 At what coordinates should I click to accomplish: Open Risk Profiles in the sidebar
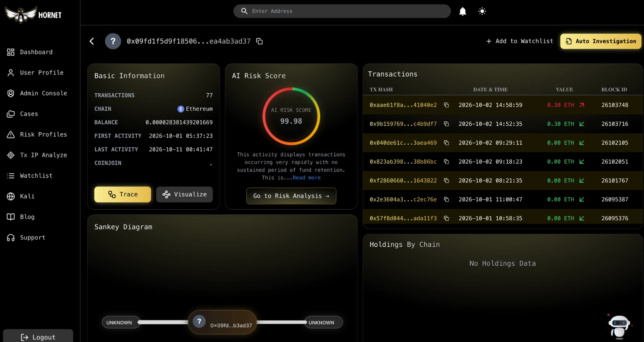[x=37, y=135]
